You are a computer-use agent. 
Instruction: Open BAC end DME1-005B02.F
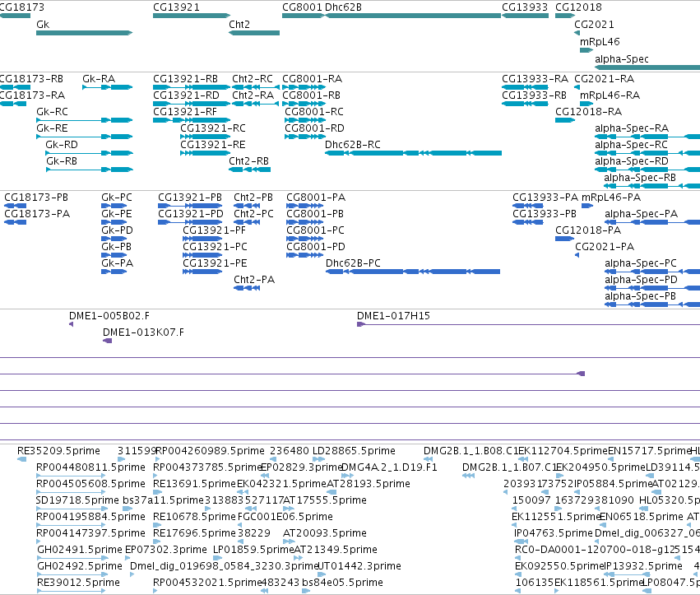[109, 316]
